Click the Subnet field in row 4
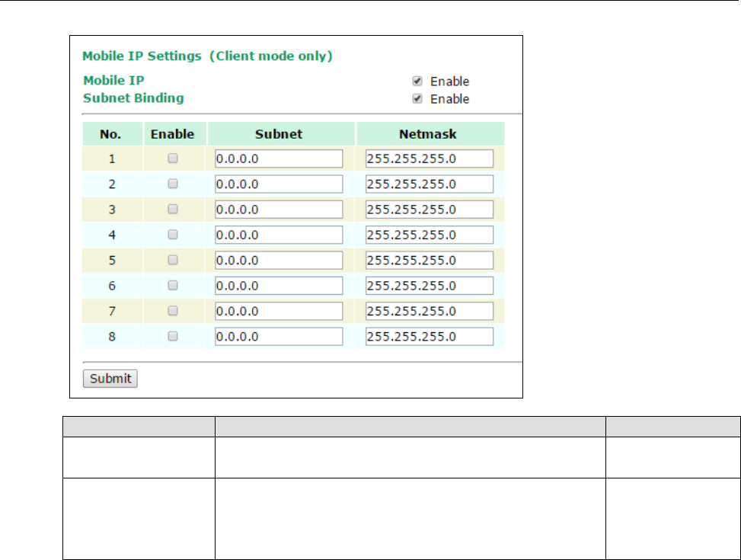 point(279,235)
